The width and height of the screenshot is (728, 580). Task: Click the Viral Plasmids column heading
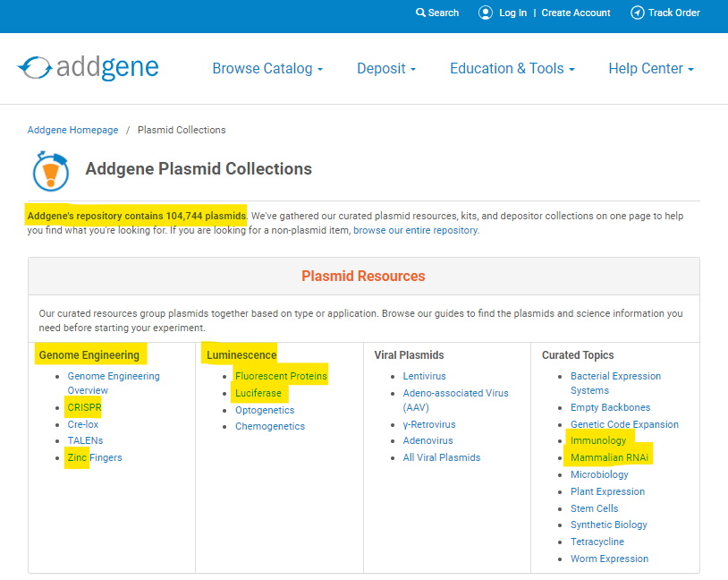[409, 355]
